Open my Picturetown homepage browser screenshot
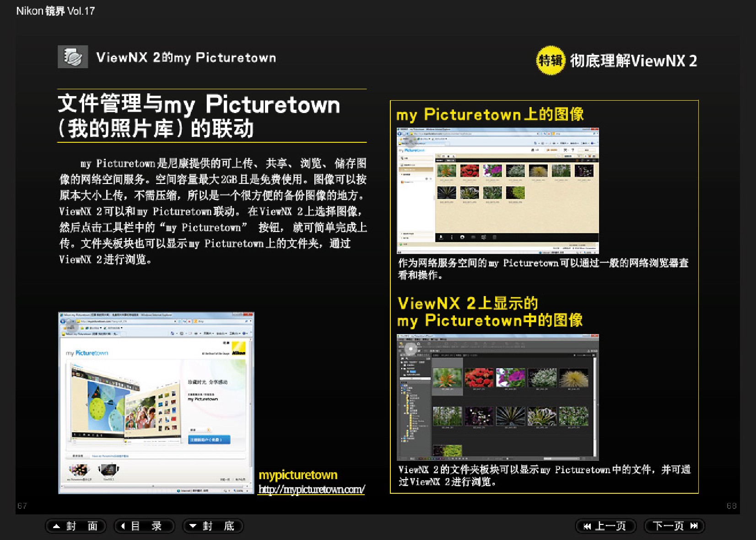Screen dimensions: 756x540 point(156,403)
